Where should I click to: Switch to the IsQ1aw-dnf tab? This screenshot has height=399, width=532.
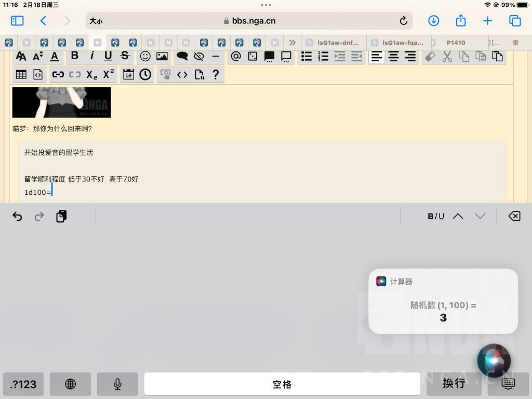click(334, 43)
